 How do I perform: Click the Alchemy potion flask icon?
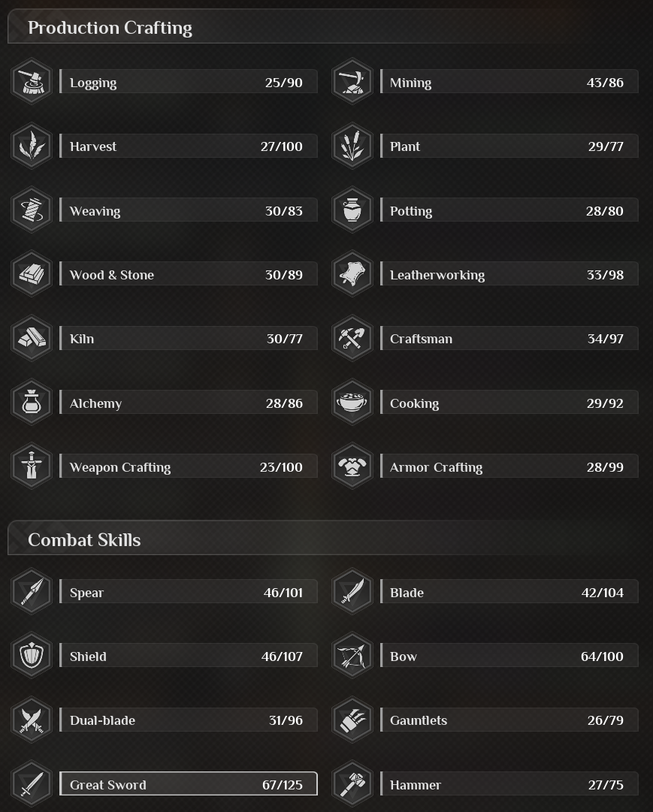pyautogui.click(x=32, y=403)
